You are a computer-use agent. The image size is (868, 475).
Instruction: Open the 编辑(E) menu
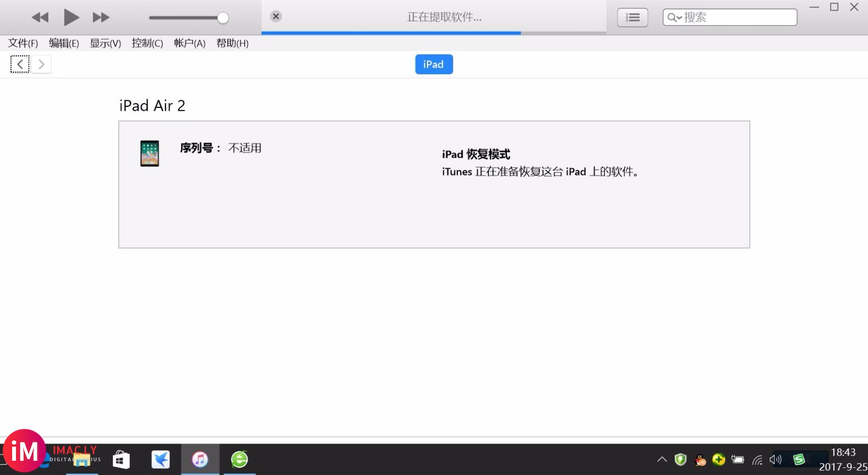[x=64, y=43]
